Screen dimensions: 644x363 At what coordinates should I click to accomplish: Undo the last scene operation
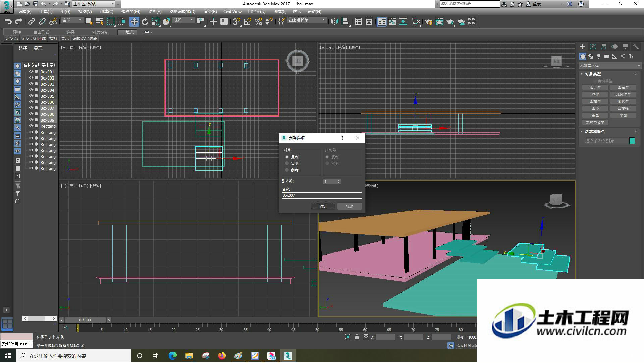tap(8, 22)
